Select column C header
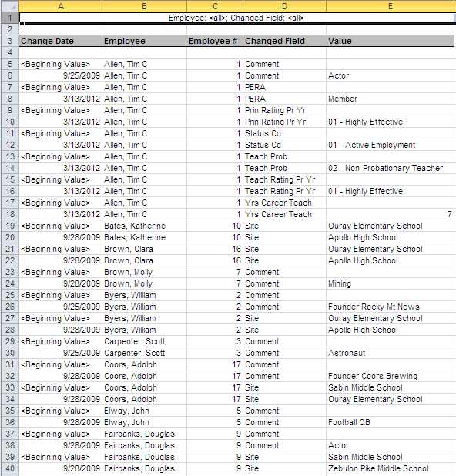456x476 pixels. coord(215,6)
